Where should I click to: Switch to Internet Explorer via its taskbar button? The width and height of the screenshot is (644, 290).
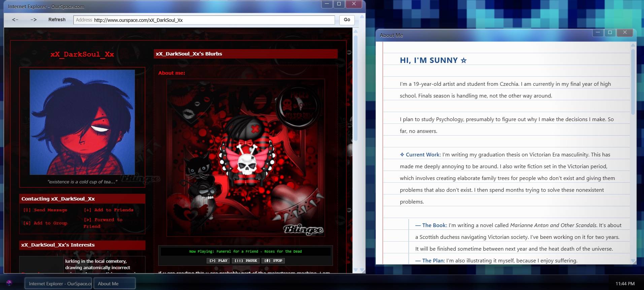pos(58,283)
